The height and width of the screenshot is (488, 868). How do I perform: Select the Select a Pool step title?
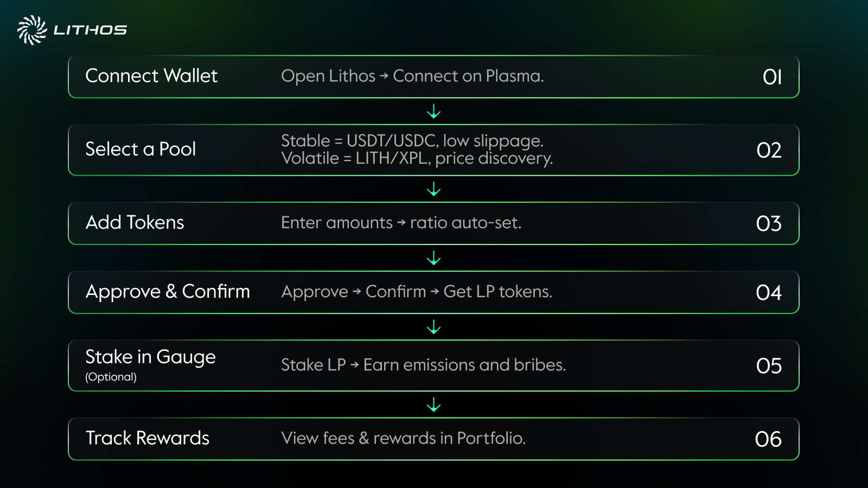[x=141, y=149]
